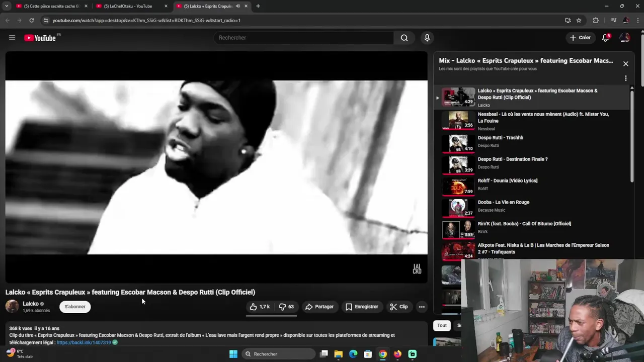644x362 pixels.
Task: Play Nessbeal Là où les vents thumbnail
Action: [458, 121]
